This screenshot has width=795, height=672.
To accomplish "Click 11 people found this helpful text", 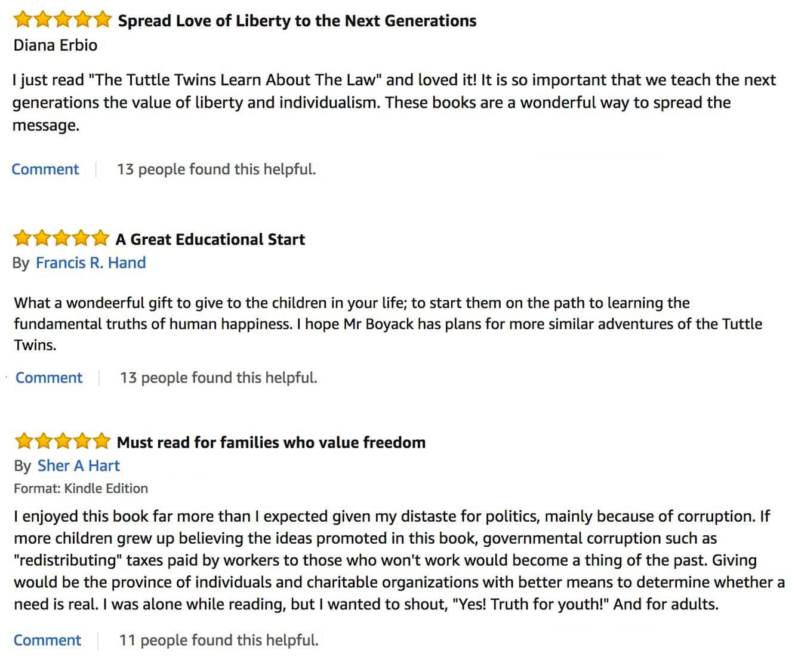I will click(218, 640).
